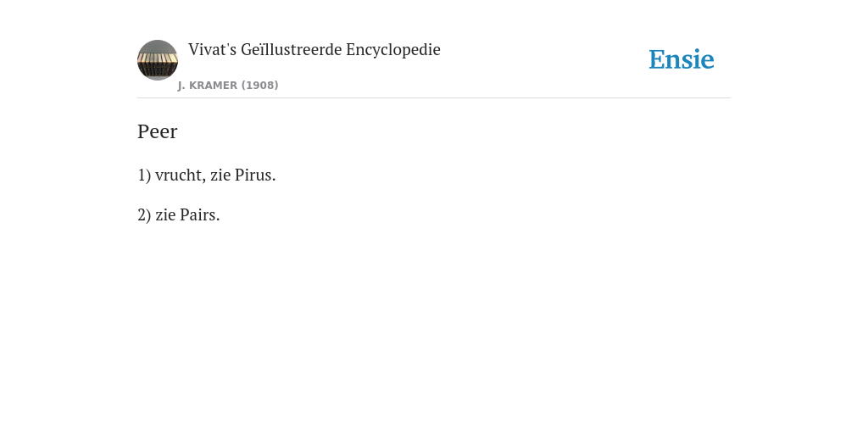Image resolution: width=868 pixels, height=434 pixels.
Task: Open the Ensie logo link
Action: (x=681, y=59)
